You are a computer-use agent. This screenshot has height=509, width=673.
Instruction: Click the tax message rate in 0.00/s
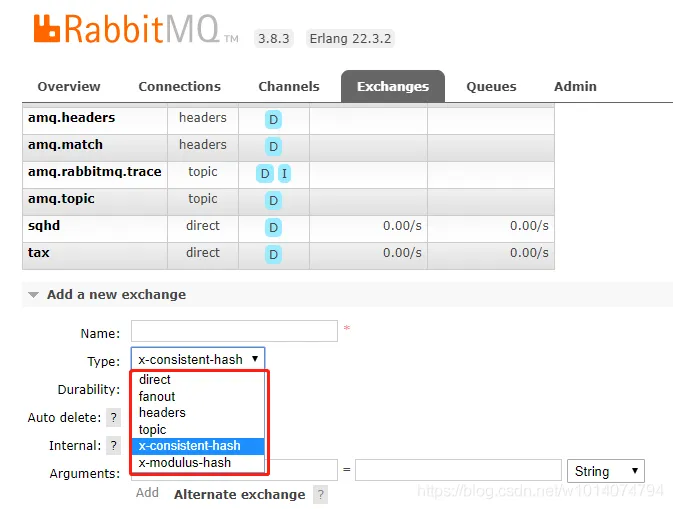pyautogui.click(x=402, y=253)
